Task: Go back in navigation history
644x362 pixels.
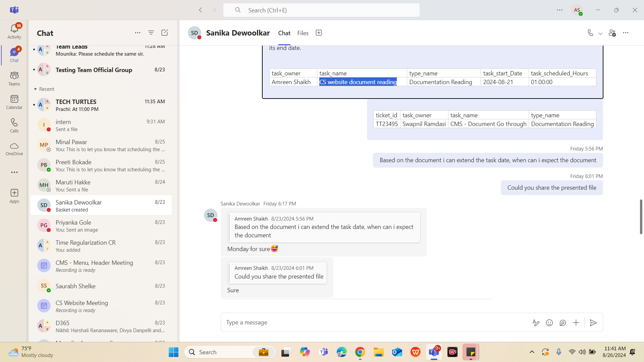Action: pyautogui.click(x=201, y=10)
